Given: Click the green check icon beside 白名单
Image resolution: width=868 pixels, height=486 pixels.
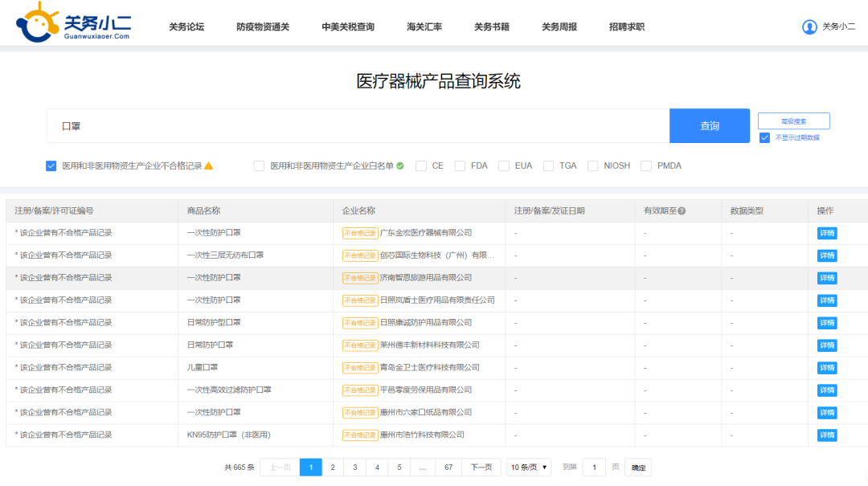Looking at the screenshot, I should click(x=400, y=165).
